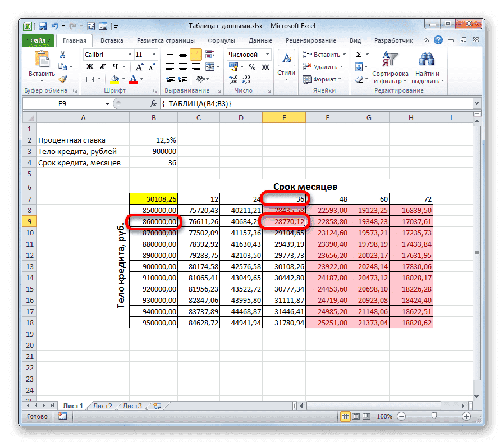Click the Insert Function (fx) icon
504x445 pixels.
153,103
